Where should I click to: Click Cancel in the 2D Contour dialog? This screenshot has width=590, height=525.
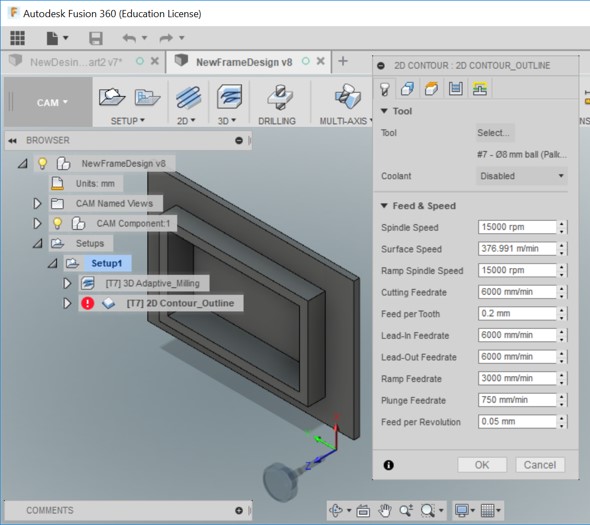point(540,465)
